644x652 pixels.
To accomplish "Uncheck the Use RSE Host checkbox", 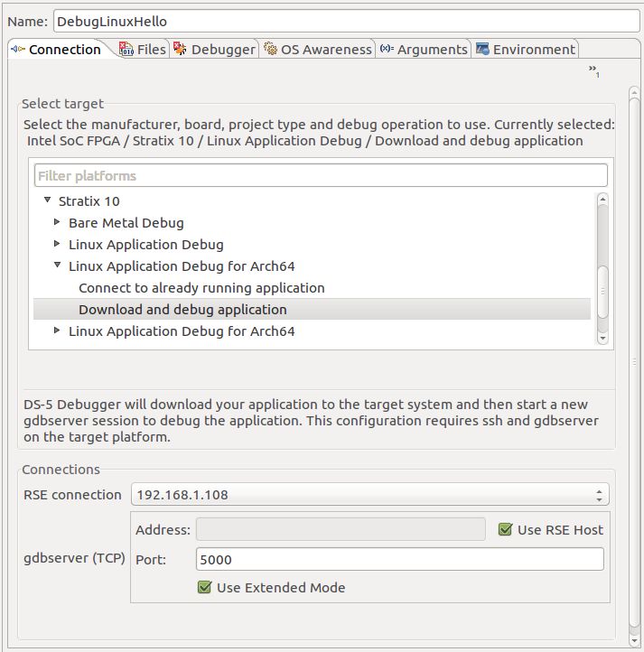I will click(505, 529).
